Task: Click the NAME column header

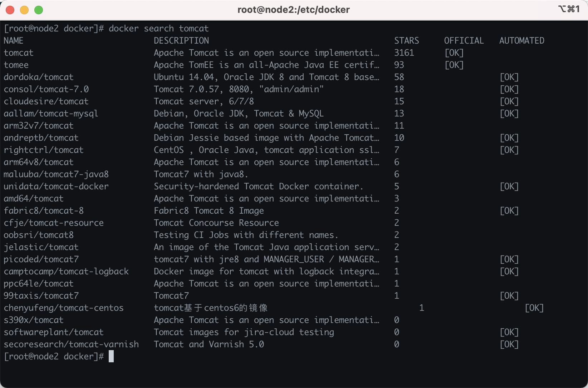Action: point(14,41)
